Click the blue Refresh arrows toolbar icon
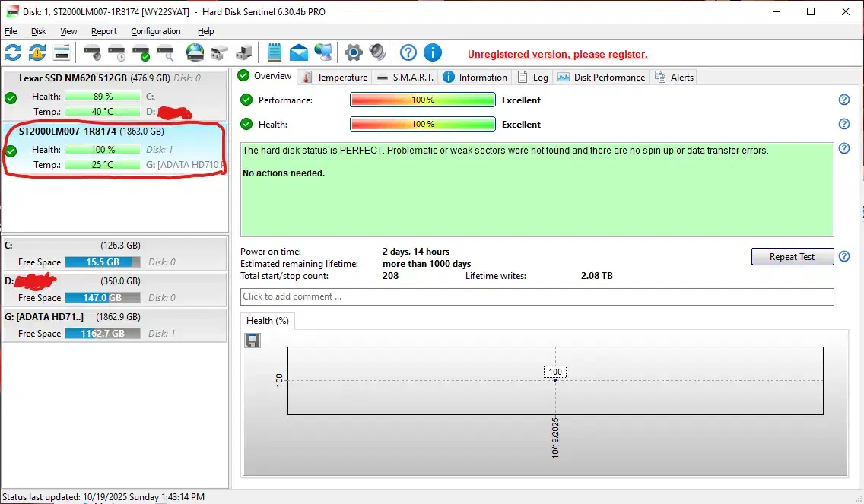Screen dimensions: 864x504 tap(13, 52)
